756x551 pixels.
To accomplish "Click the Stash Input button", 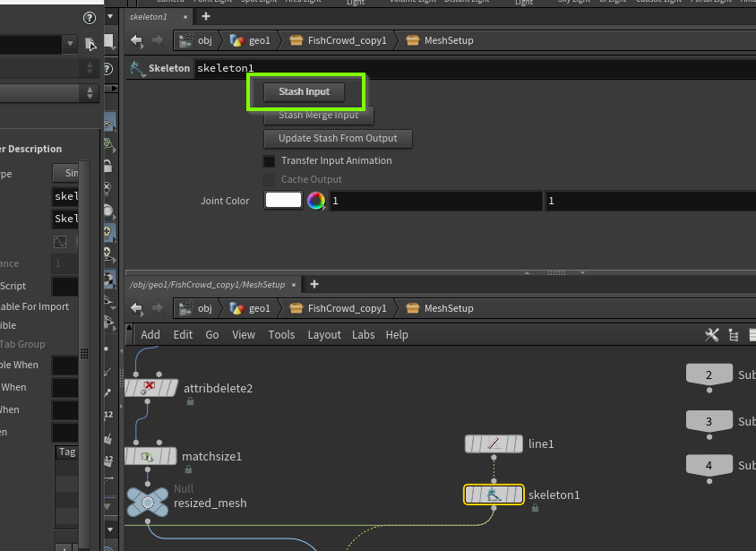I will click(304, 91).
